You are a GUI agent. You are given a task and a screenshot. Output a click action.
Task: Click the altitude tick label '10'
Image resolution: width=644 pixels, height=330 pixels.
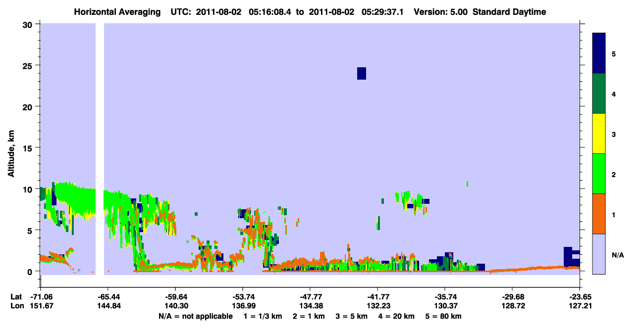tap(29, 189)
